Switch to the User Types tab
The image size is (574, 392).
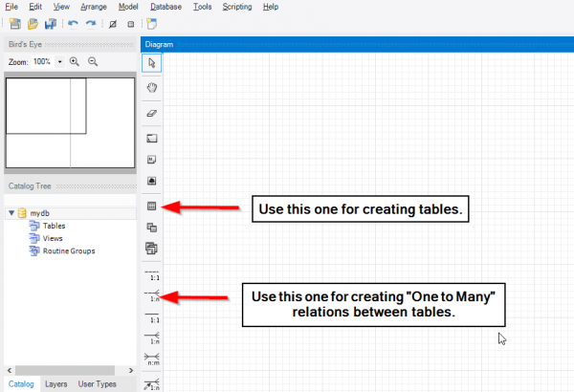pos(97,383)
